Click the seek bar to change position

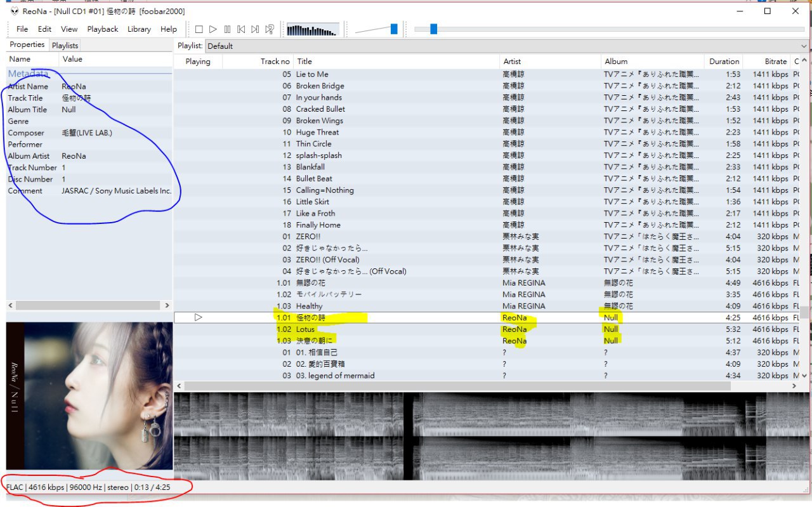click(609, 29)
